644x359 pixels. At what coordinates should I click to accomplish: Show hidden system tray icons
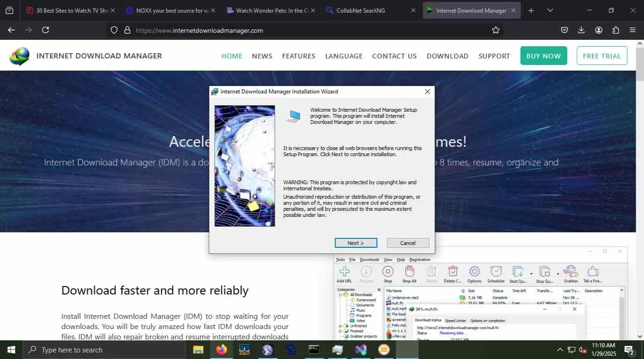tap(560, 350)
